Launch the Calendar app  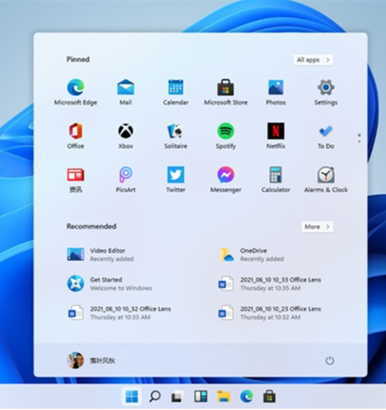click(x=176, y=92)
